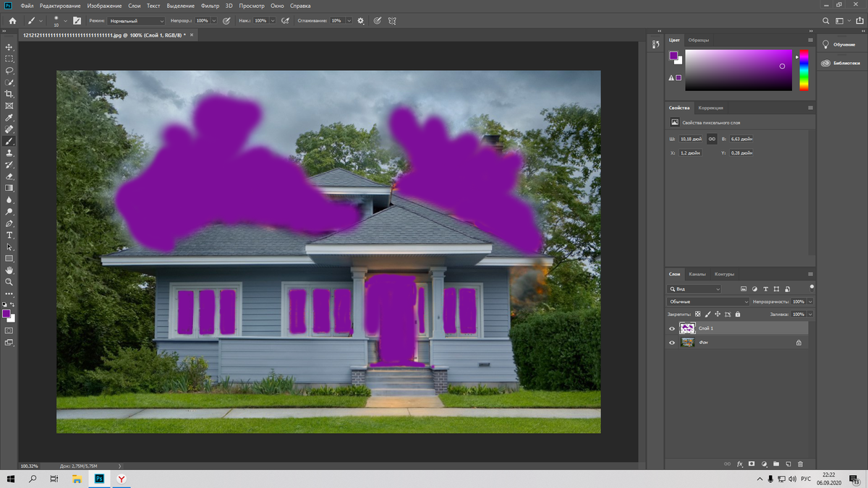Select the Clone Stamp tool

9,153
